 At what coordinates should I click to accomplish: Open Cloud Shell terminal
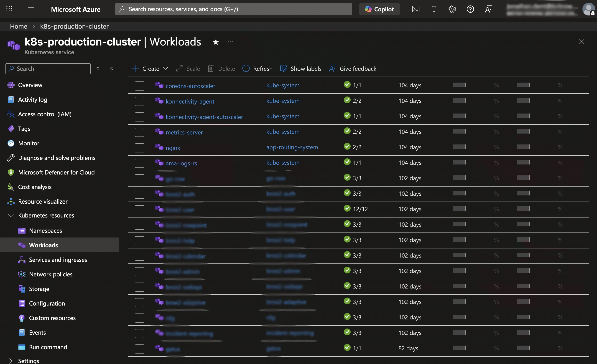click(416, 9)
